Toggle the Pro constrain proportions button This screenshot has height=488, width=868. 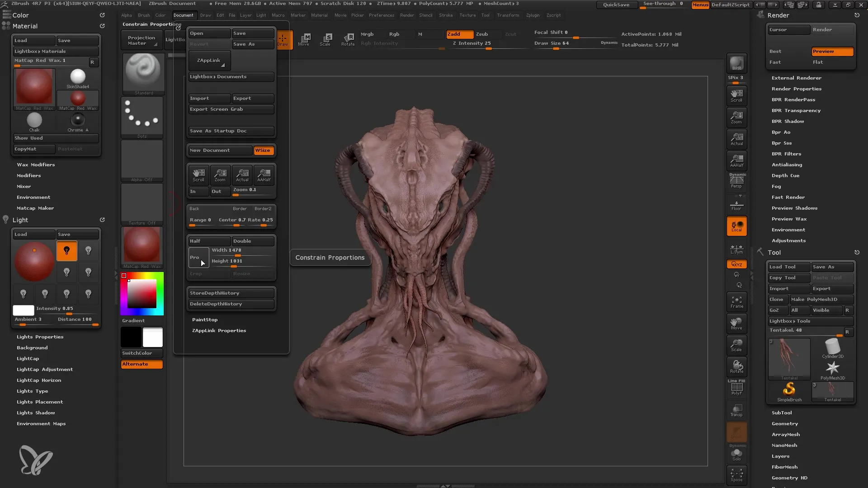(198, 258)
